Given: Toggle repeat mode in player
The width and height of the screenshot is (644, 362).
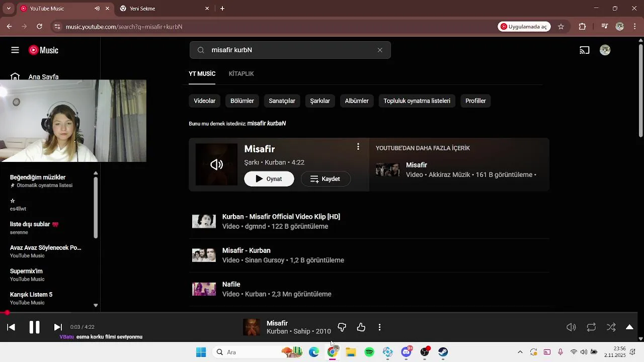Looking at the screenshot, I should click(x=591, y=327).
